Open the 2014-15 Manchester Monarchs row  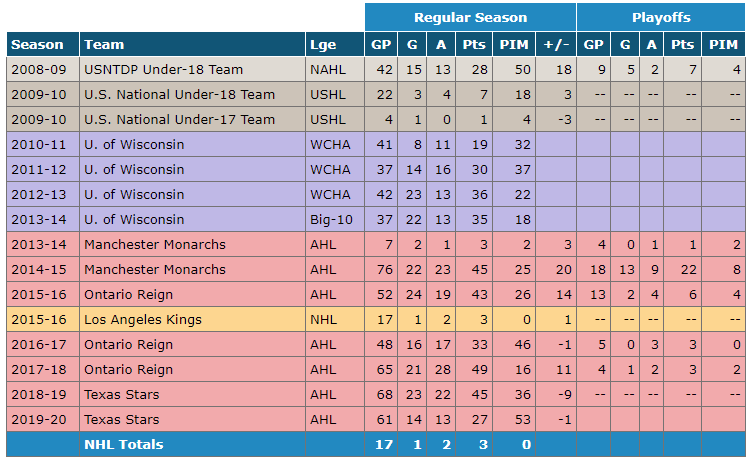pyautogui.click(x=376, y=269)
